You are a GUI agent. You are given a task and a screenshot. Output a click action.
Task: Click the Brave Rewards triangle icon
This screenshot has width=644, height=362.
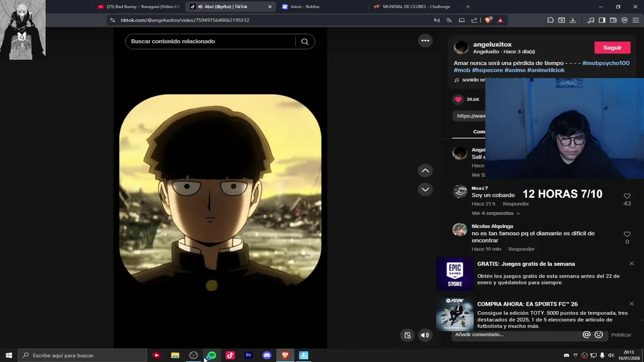[x=500, y=20]
